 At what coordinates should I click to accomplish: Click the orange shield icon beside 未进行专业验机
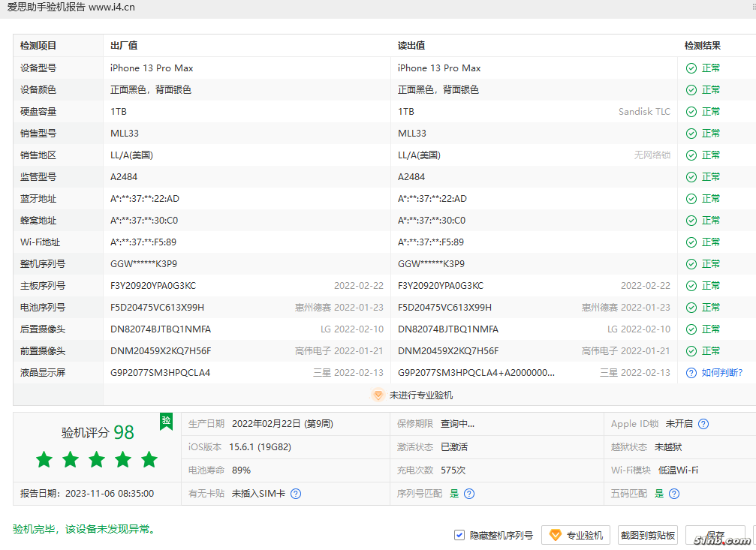click(x=378, y=395)
